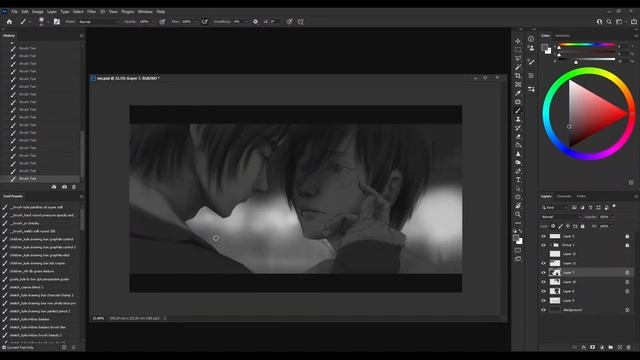The width and height of the screenshot is (640, 360).
Task: Create new snapshot camera icon in History
Action: click(x=64, y=187)
